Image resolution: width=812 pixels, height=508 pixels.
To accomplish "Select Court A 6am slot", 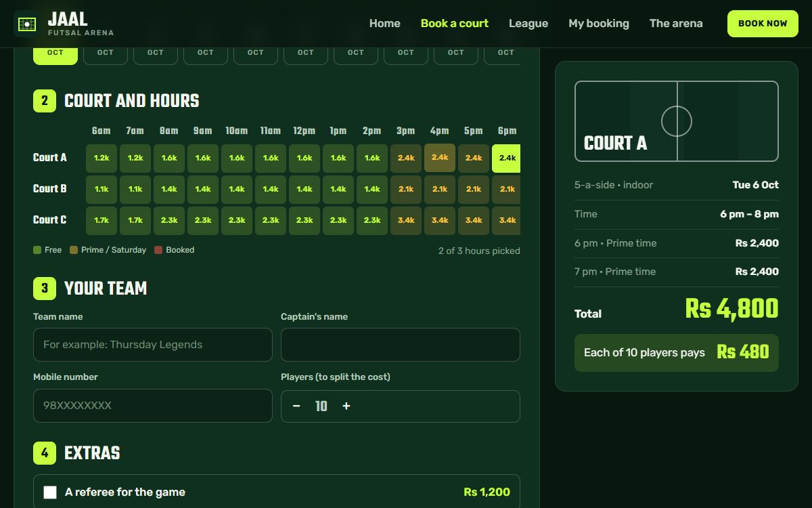I will [x=101, y=158].
